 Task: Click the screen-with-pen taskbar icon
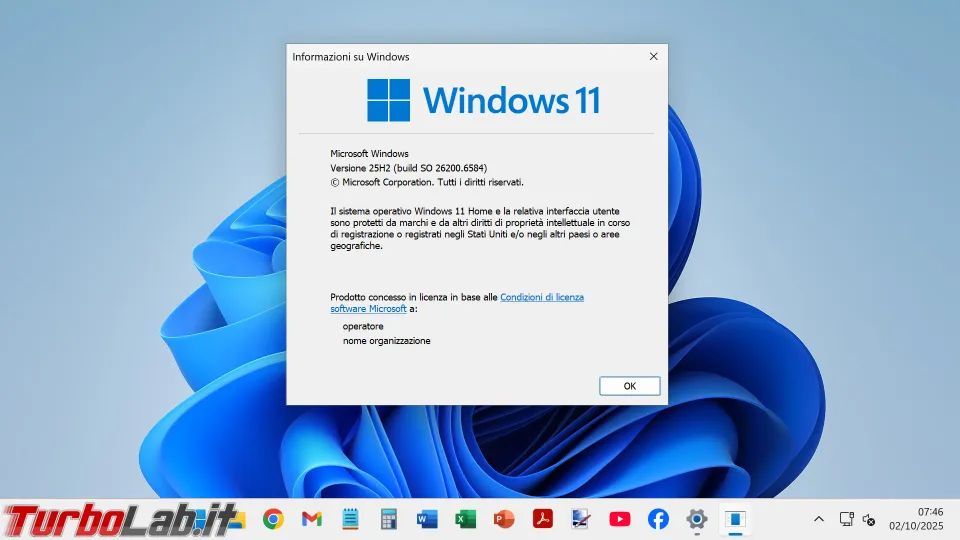(581, 519)
